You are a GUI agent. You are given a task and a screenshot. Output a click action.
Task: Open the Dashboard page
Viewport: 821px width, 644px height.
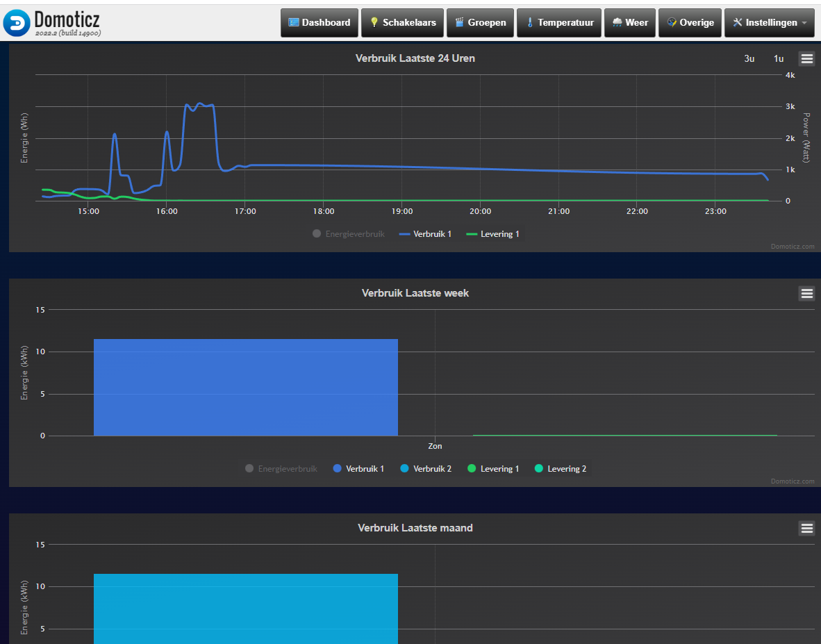click(320, 22)
